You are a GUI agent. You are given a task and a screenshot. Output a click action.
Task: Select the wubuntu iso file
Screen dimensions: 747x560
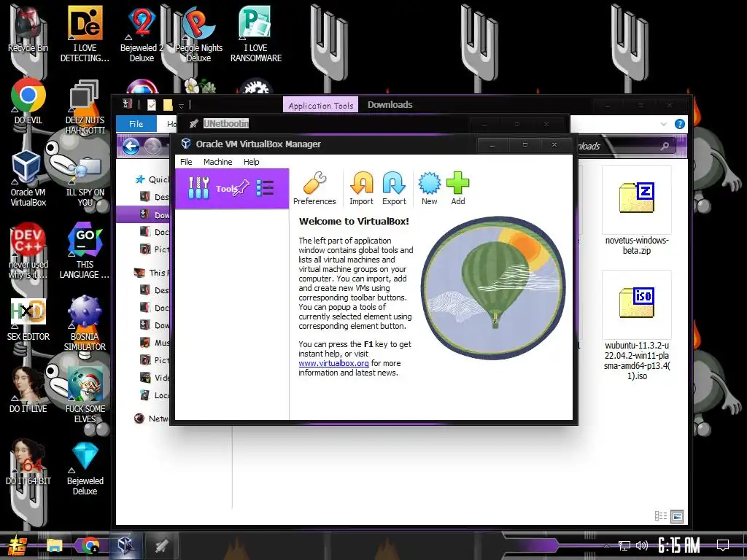(636, 326)
